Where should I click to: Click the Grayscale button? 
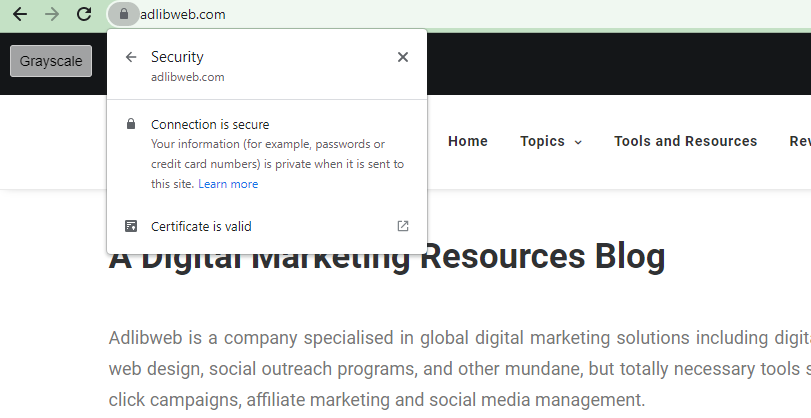pos(51,61)
